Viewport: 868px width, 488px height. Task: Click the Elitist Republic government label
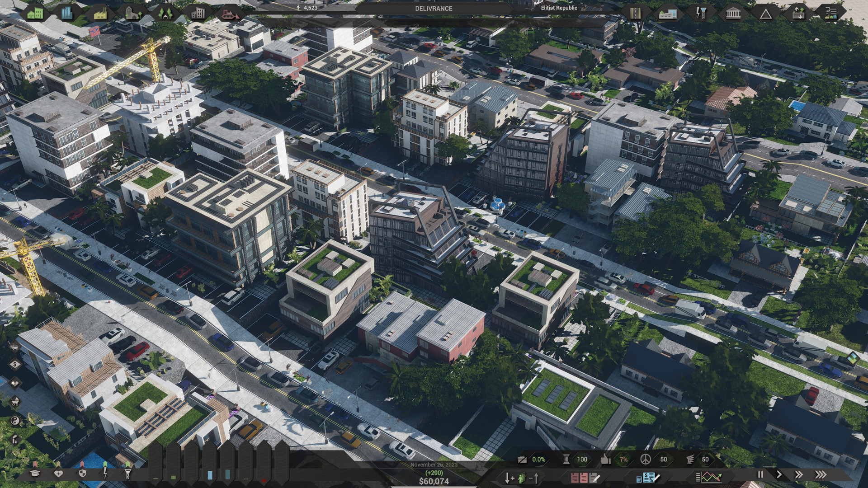click(x=559, y=8)
